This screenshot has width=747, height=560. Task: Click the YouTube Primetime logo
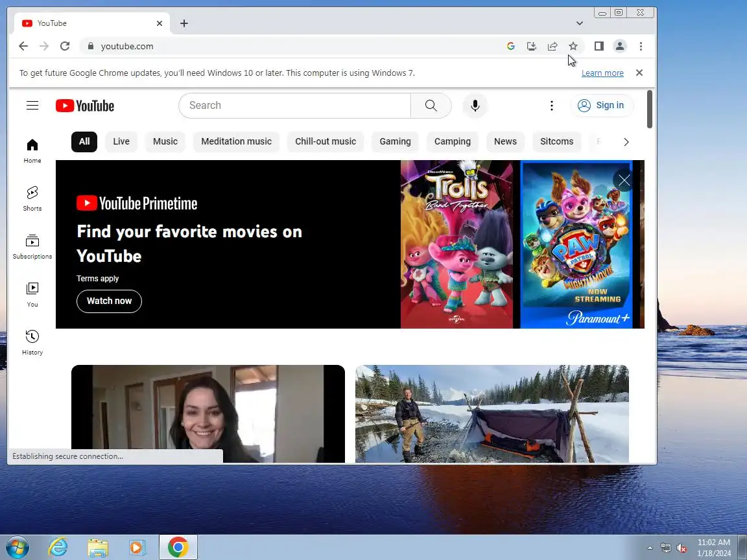[137, 204]
